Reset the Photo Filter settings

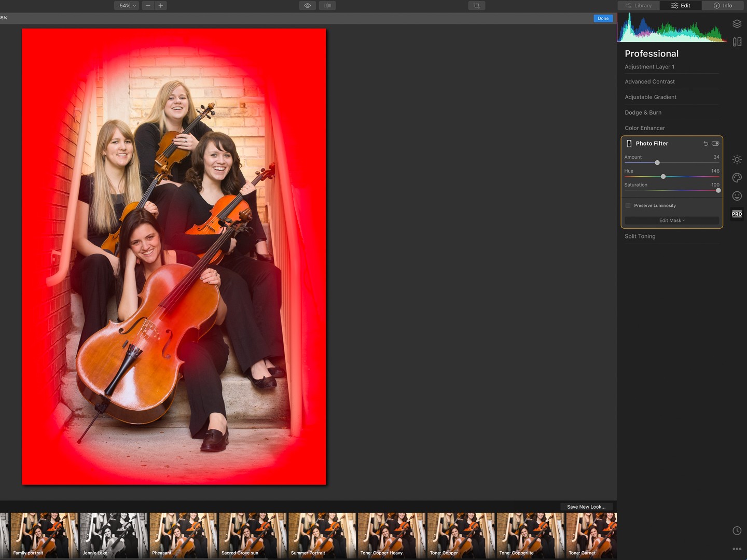pos(706,144)
